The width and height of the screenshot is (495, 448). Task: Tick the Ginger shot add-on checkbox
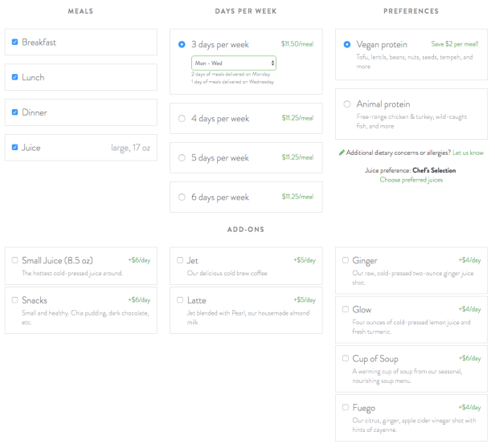346,261
